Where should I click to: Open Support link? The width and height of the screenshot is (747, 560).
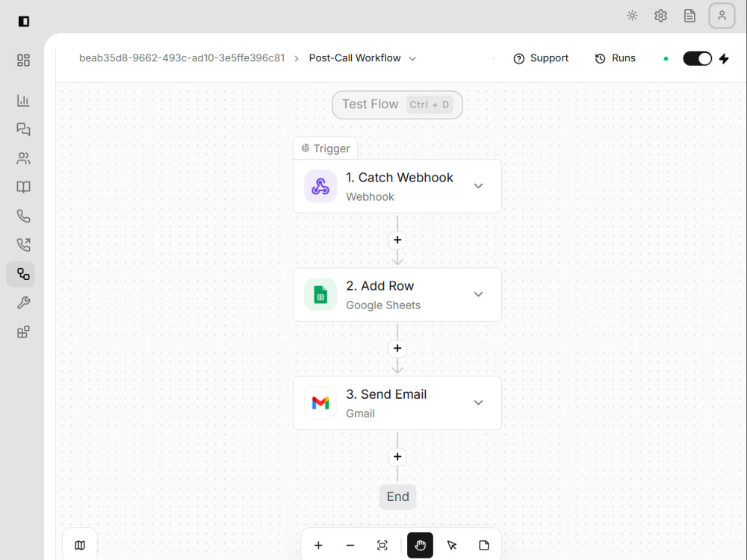pos(541,58)
